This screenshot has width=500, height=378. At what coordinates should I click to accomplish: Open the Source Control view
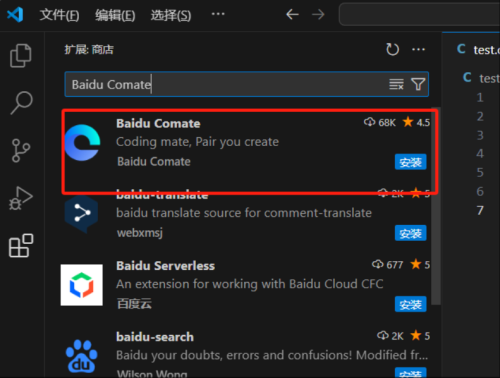(21, 151)
